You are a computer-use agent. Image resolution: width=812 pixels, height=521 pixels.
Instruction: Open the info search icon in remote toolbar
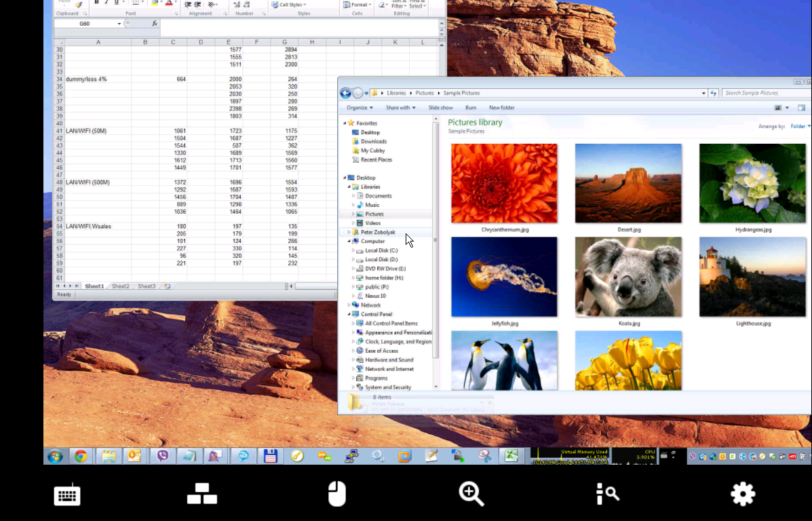click(x=607, y=494)
